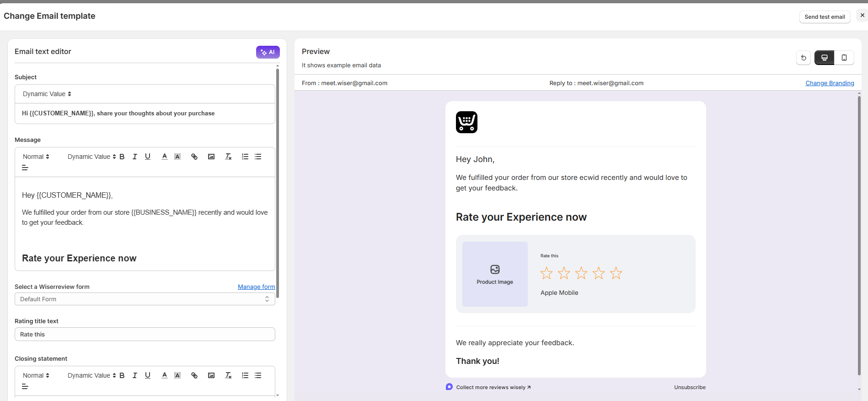Toggle bold in Message toolbar
868x401 pixels.
(x=122, y=157)
